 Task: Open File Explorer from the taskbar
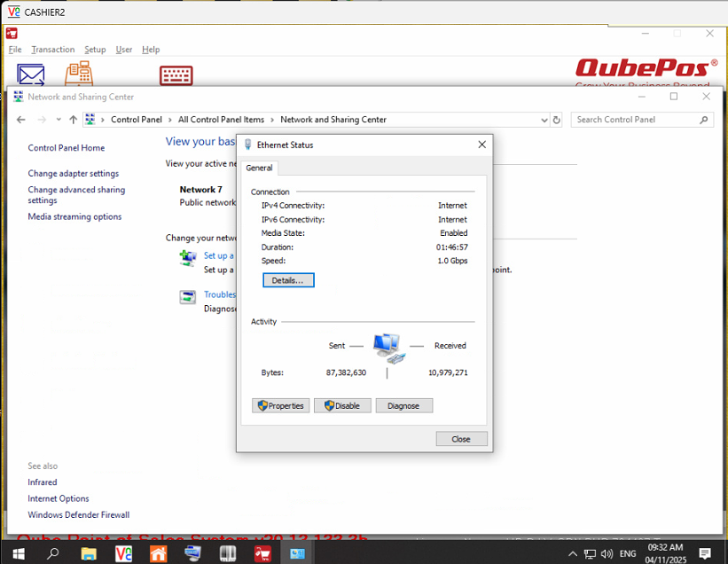pyautogui.click(x=88, y=553)
